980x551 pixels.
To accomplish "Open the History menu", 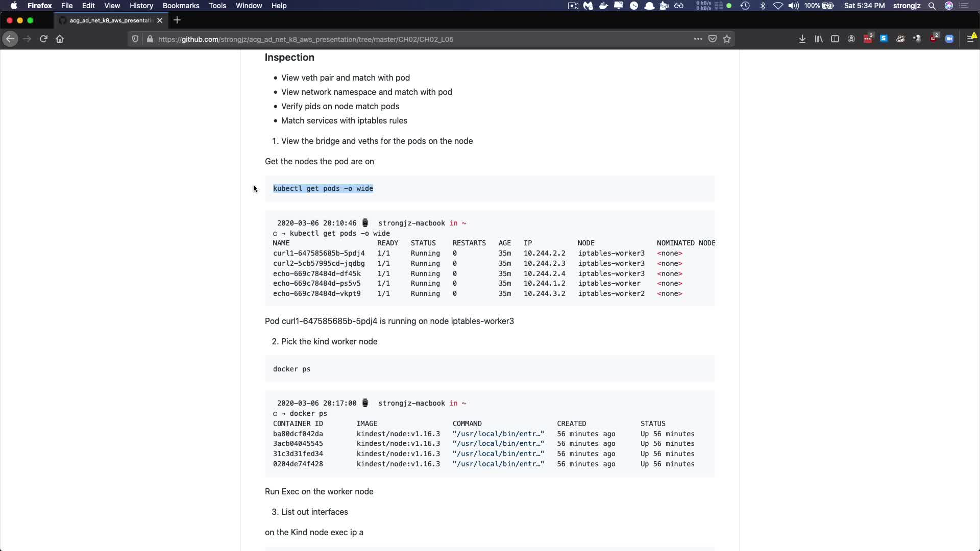I will tap(141, 6).
